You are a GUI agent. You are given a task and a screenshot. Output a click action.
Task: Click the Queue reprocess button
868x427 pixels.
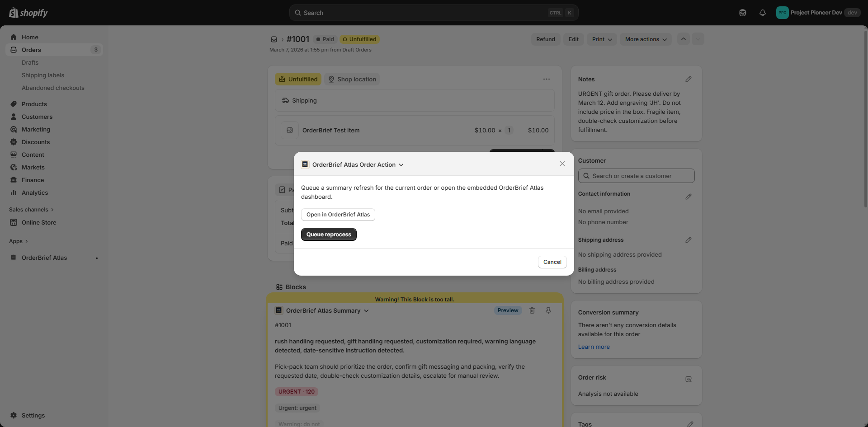[329, 235]
